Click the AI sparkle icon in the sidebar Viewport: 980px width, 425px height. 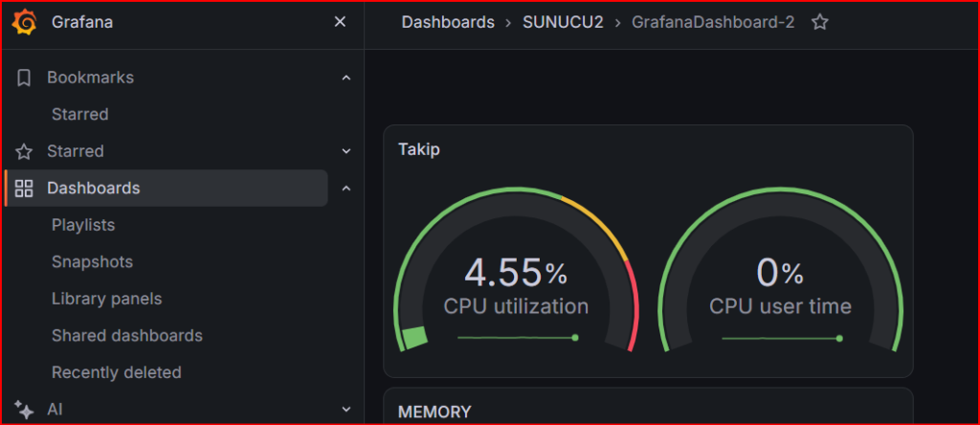point(24,410)
